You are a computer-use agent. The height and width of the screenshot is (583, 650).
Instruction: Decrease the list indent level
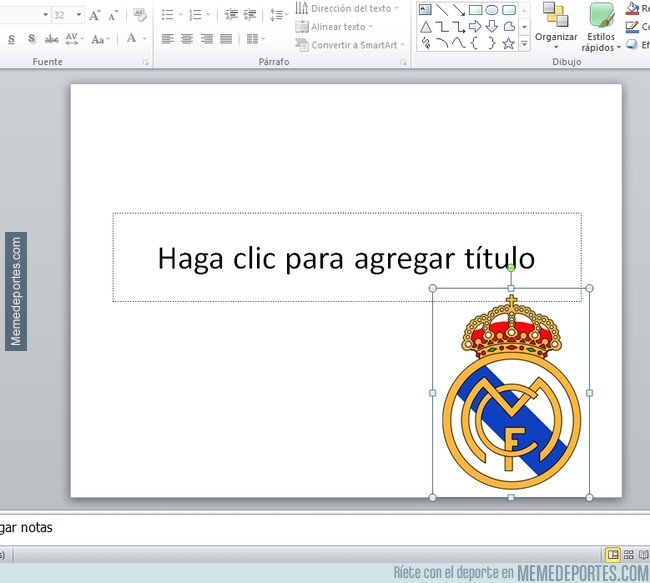point(231,15)
